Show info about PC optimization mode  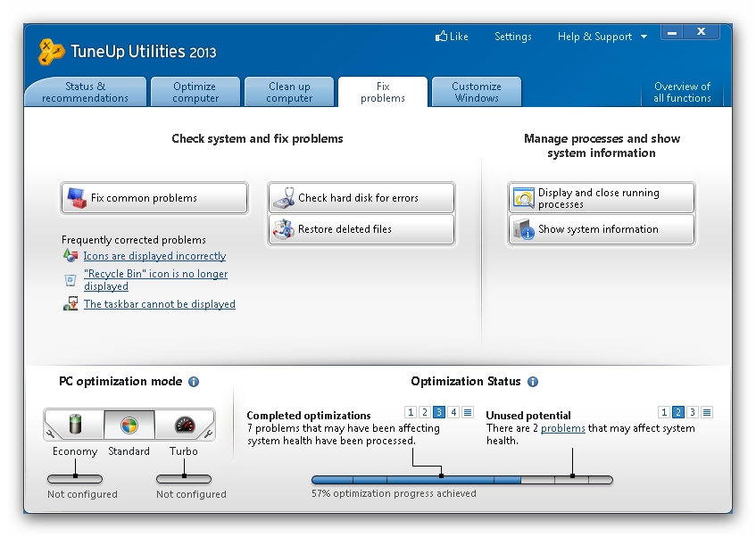click(194, 382)
